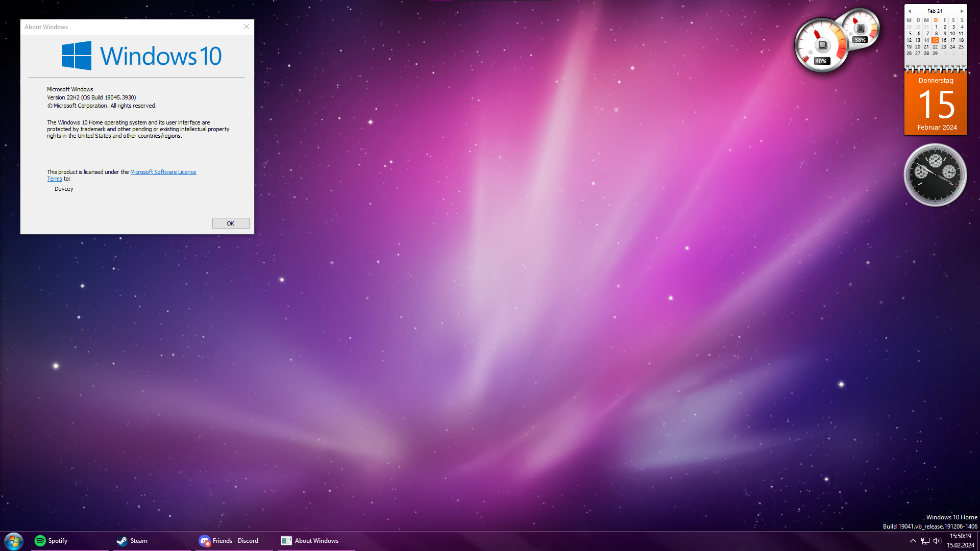
Task: Select highlighted day 15 in calendar gadget
Action: (x=935, y=40)
